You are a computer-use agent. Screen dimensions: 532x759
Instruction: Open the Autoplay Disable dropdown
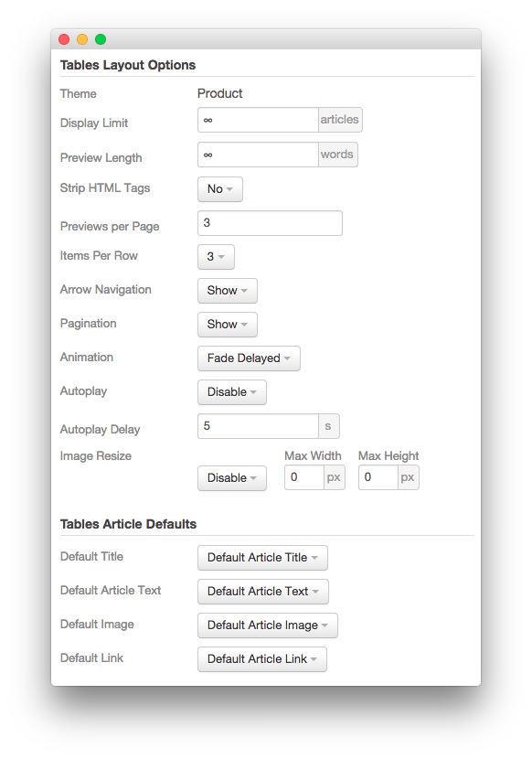click(232, 392)
